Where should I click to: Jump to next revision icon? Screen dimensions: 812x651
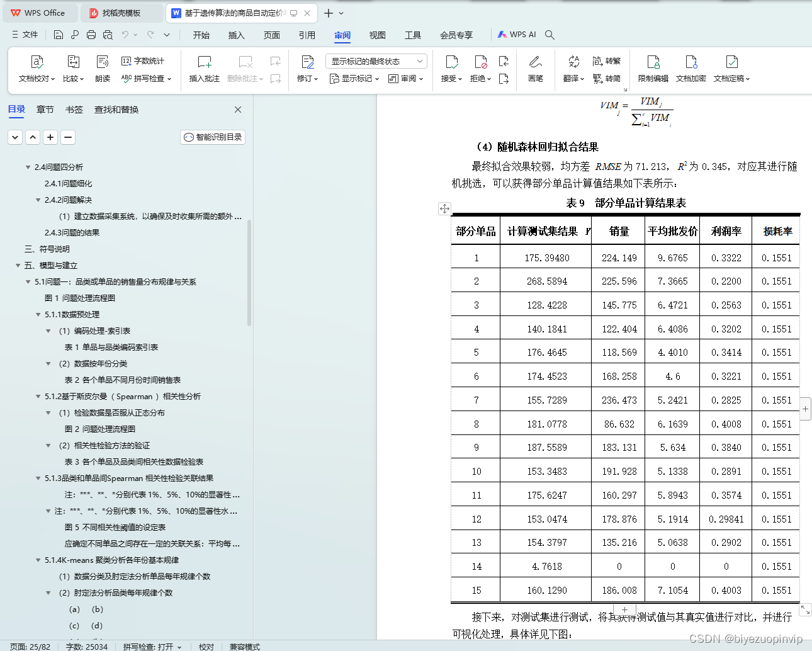click(504, 79)
